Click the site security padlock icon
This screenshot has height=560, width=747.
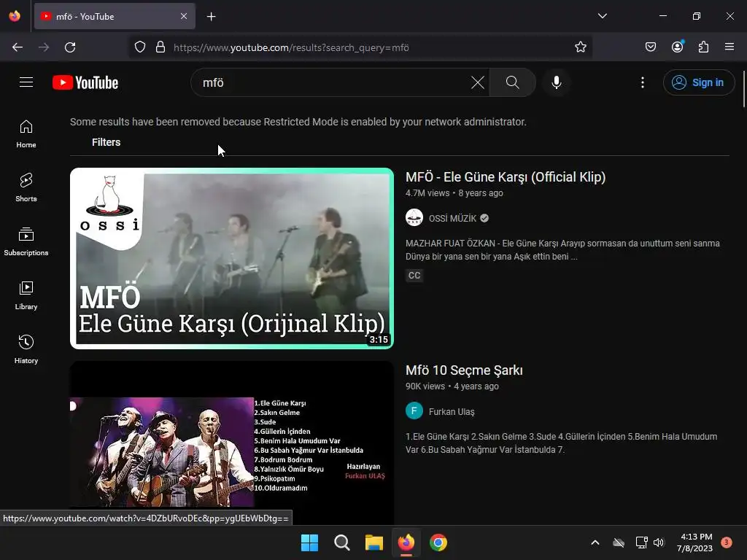160,47
